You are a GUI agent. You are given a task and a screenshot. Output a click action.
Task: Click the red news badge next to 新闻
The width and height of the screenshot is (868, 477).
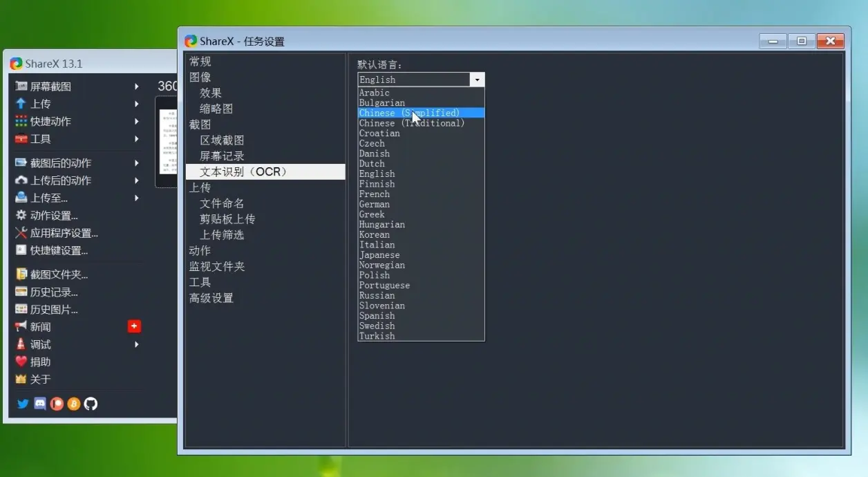pyautogui.click(x=134, y=326)
